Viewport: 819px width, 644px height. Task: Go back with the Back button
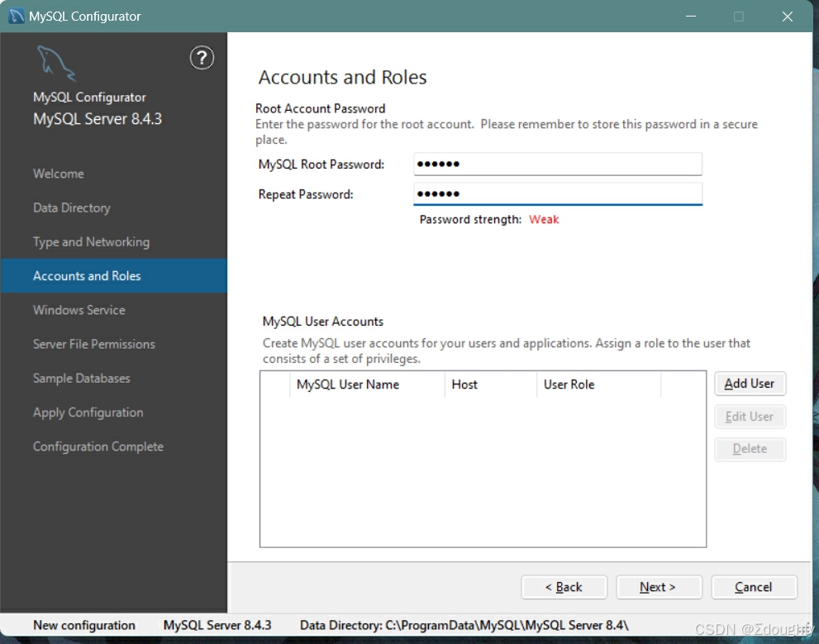pyautogui.click(x=564, y=587)
